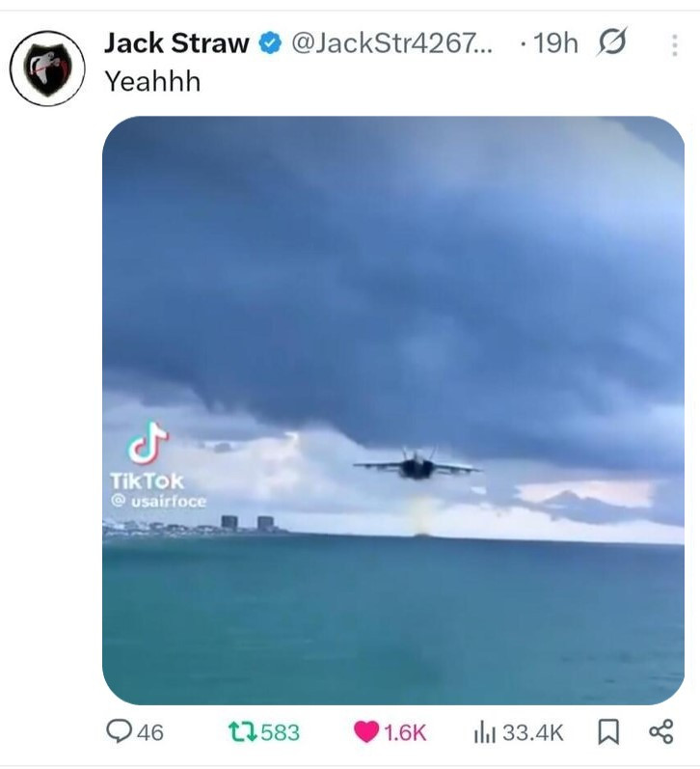Viewport: 700px width, 769px height.
Task: Click the 1.6K likes count
Action: (405, 732)
